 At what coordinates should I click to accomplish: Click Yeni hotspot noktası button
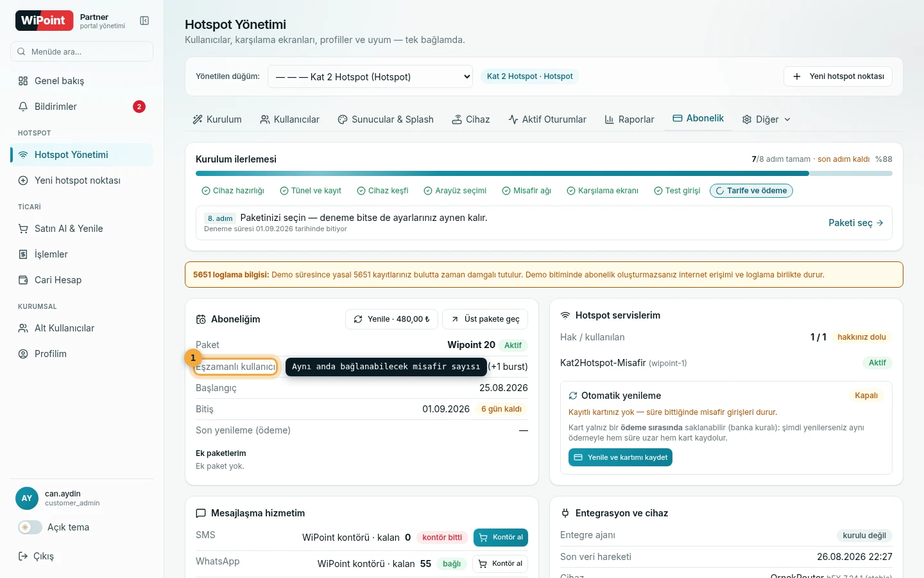[838, 76]
